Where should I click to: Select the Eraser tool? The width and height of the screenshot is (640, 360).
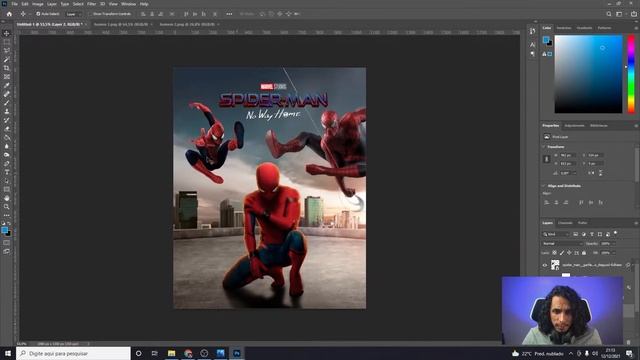point(7,129)
